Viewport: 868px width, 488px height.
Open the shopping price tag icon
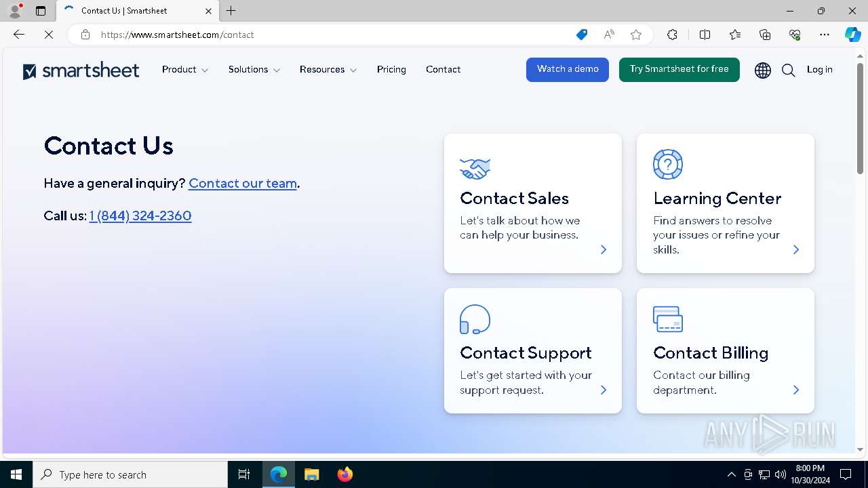click(582, 35)
